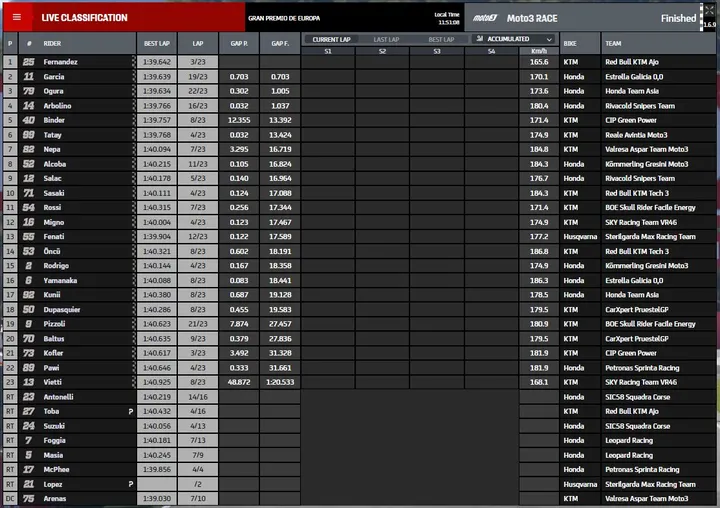Click the pit P marker for Lopez
The height and width of the screenshot is (508, 720).
[x=131, y=484]
